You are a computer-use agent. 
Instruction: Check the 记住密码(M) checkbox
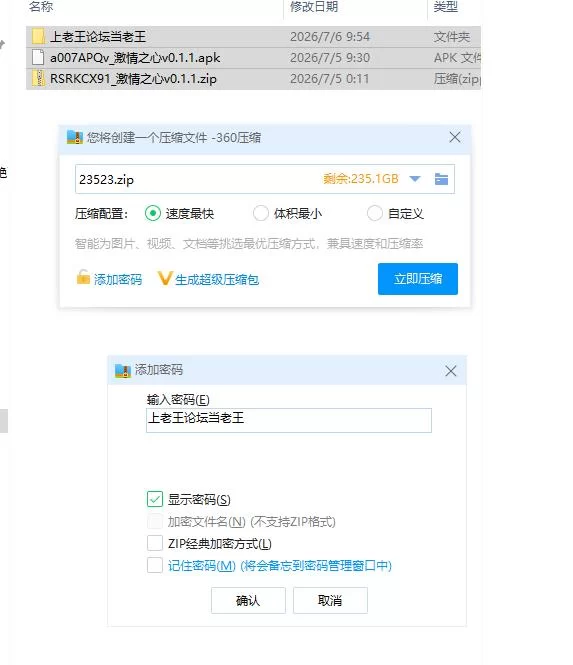point(155,565)
